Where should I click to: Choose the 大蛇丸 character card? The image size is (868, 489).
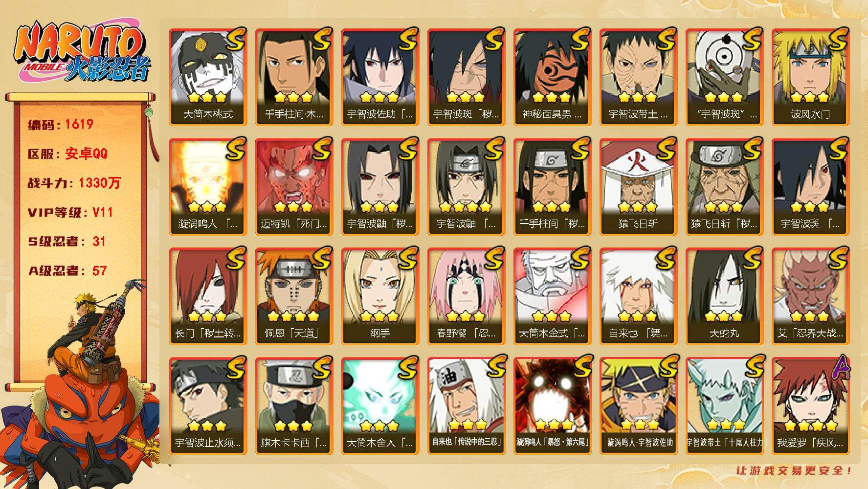[724, 296]
